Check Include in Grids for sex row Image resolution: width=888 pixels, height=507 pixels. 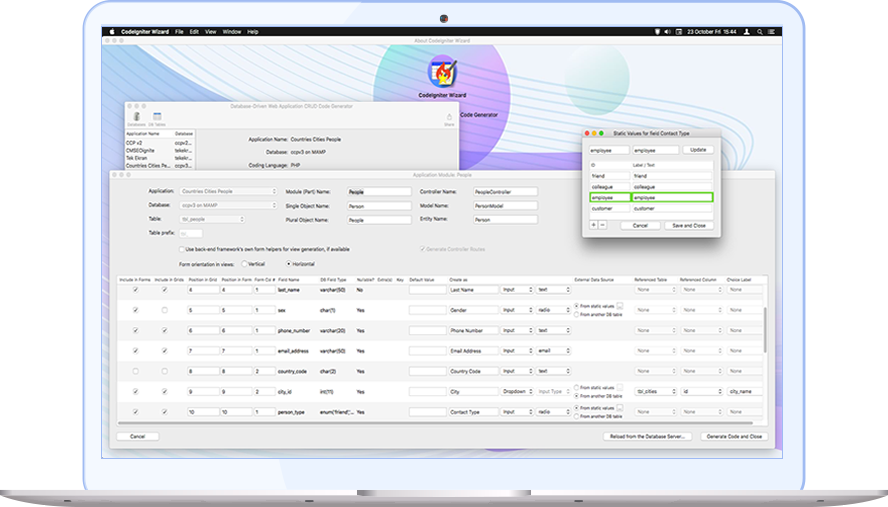[x=164, y=310]
